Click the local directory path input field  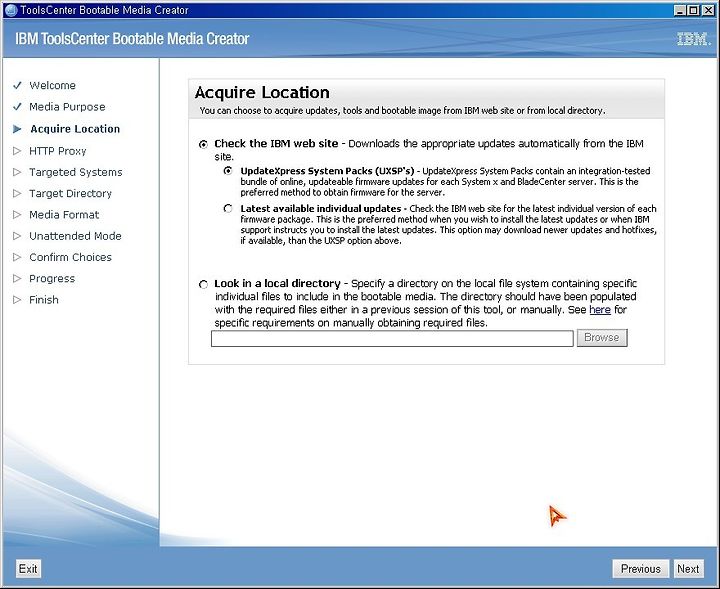tap(392, 339)
